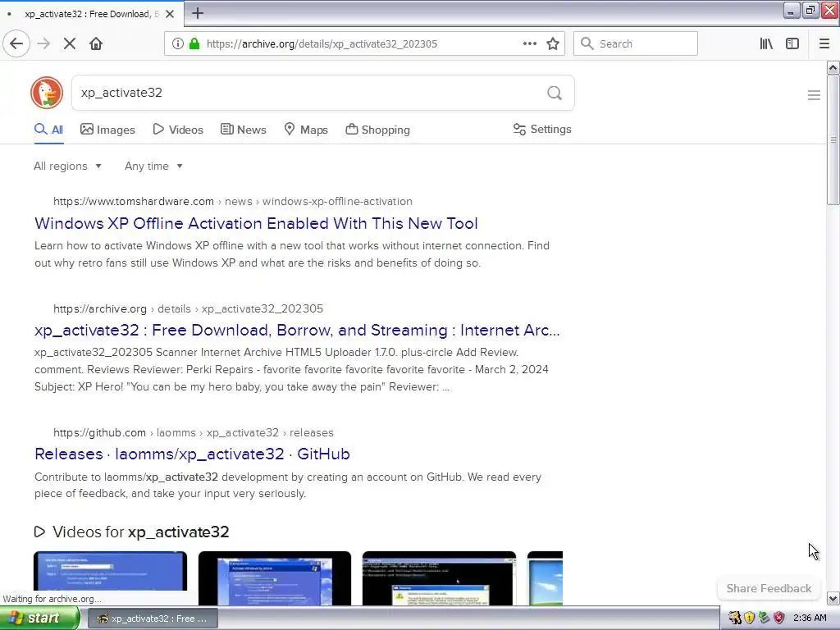The height and width of the screenshot is (630, 840).
Task: Focus the Firefox toolbar Search field
Action: click(x=636, y=43)
